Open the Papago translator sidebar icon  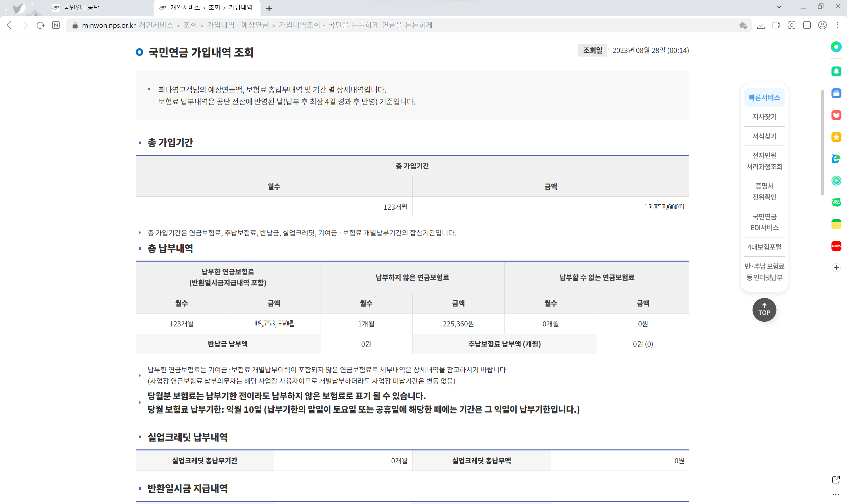(836, 159)
